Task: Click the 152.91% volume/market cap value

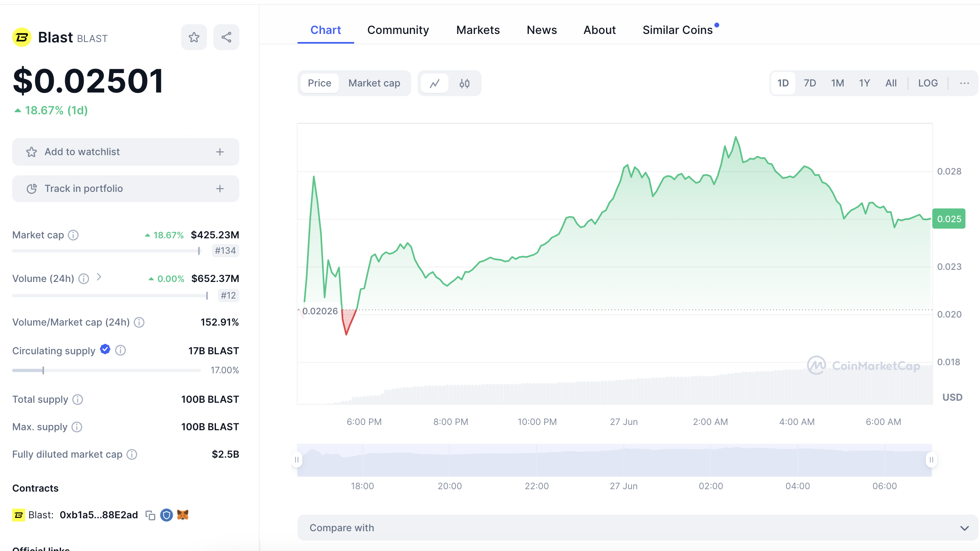Action: (220, 322)
